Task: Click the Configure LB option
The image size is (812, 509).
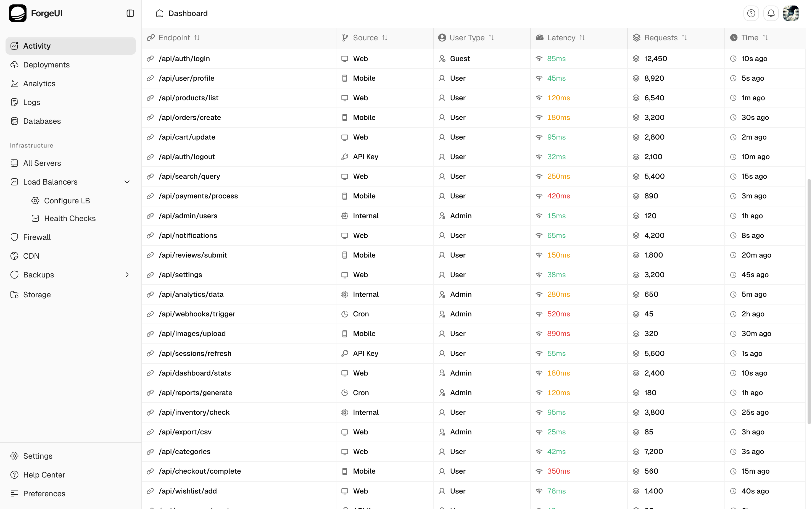Action: pos(67,200)
